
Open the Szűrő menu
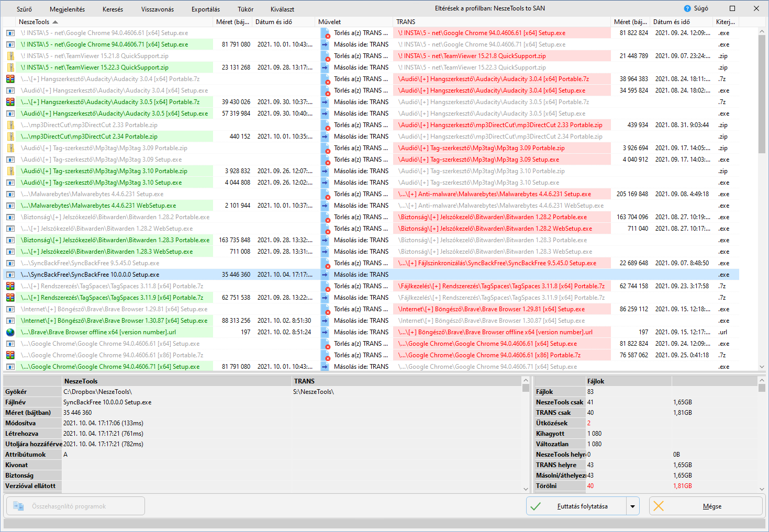point(24,9)
